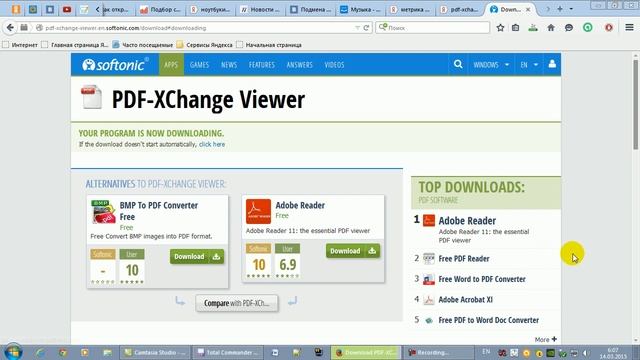The height and width of the screenshot is (360, 640).
Task: Open the NEWS menu item
Action: 229,64
